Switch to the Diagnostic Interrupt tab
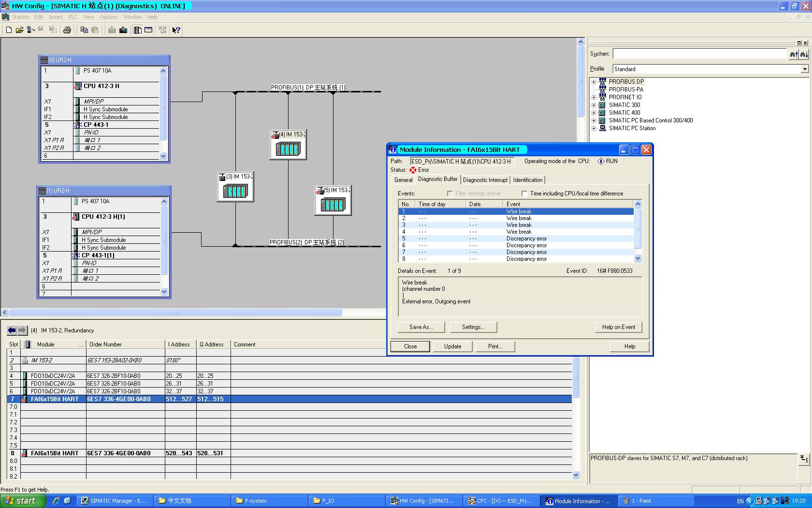Image resolution: width=812 pixels, height=508 pixels. point(485,180)
